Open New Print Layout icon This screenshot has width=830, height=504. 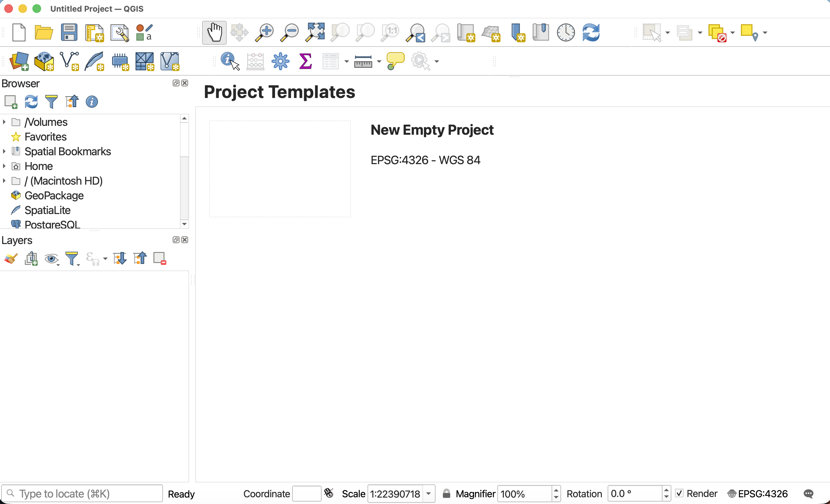click(94, 33)
